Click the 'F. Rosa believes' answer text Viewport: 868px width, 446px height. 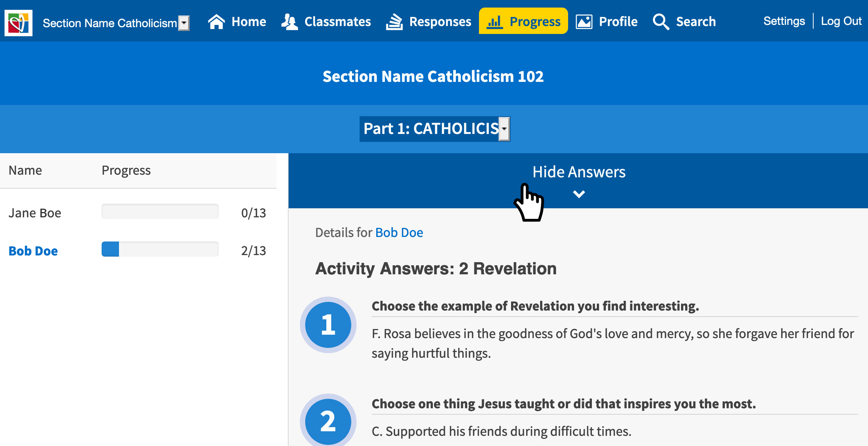tap(613, 343)
